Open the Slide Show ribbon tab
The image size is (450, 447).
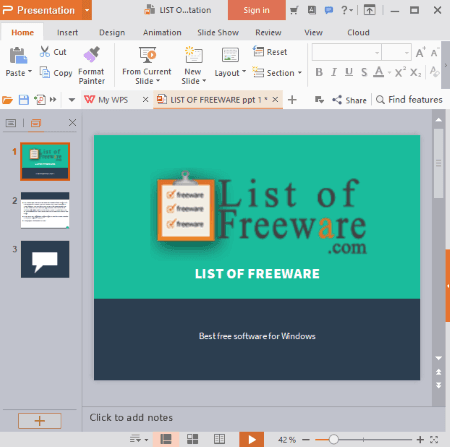click(x=218, y=32)
